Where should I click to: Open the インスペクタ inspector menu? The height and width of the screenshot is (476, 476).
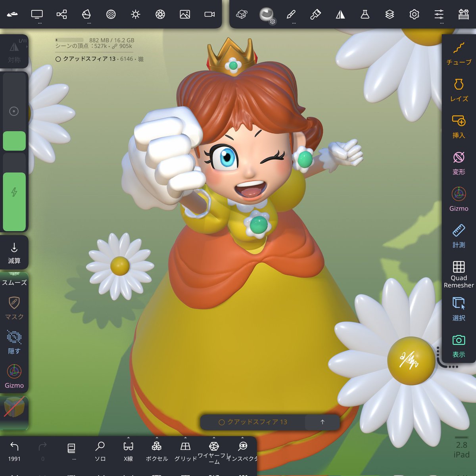243,451
